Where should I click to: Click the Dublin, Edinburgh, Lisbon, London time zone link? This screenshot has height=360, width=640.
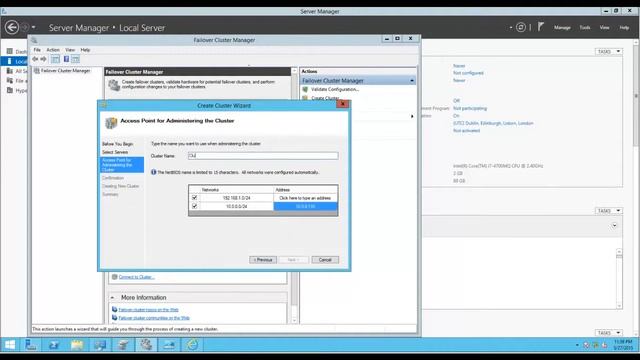point(493,123)
